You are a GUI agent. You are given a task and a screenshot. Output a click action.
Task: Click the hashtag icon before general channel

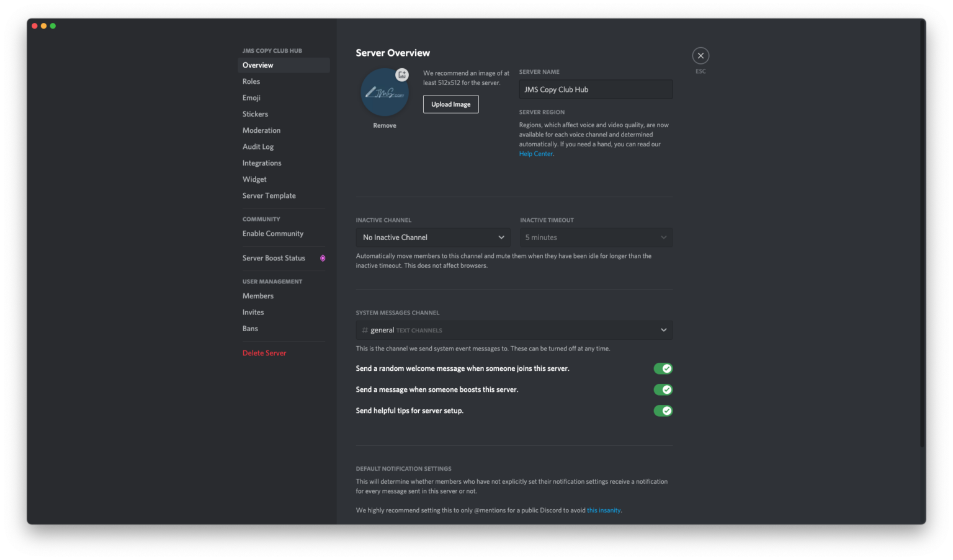[365, 330]
